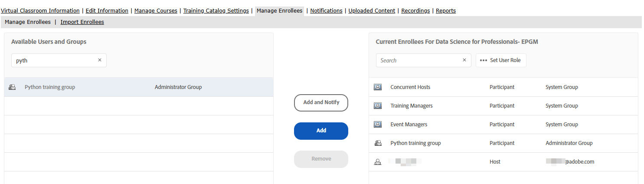Screen dimensions: 644x184
Task: Go to Training Catalog Settings
Action: tap(216, 10)
